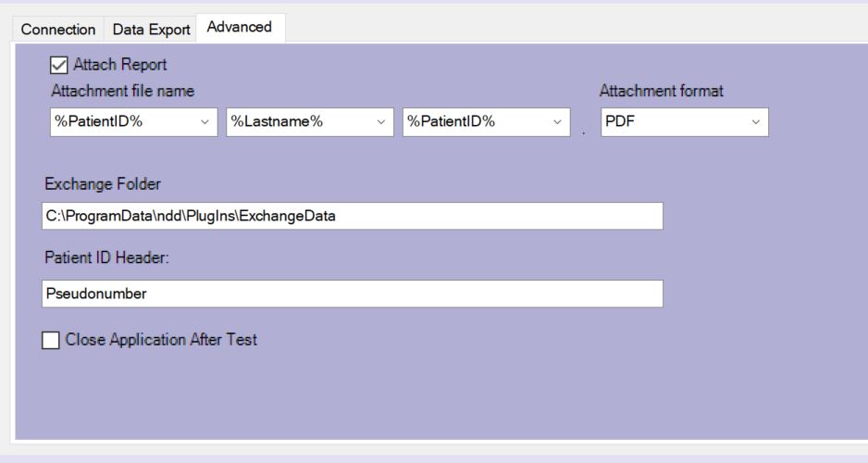The image size is (868, 463).
Task: Toggle the Attach Report checkbox
Action: click(57, 66)
